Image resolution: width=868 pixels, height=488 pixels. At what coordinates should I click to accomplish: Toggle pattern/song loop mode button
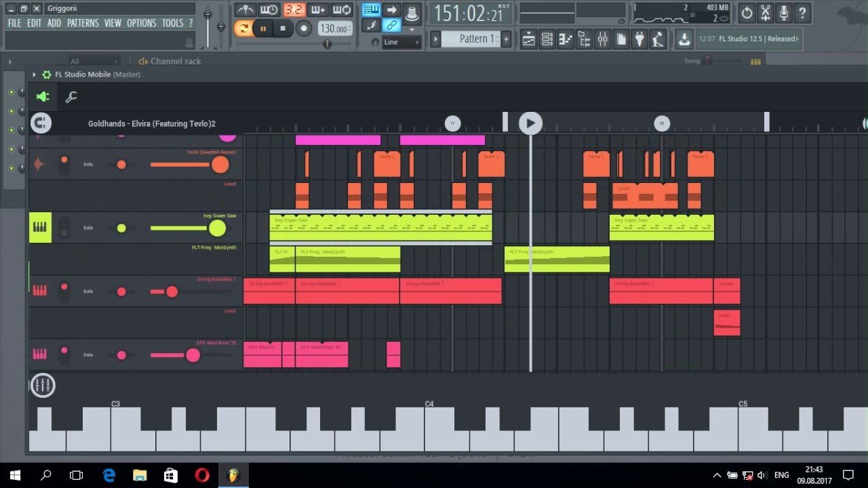click(243, 28)
